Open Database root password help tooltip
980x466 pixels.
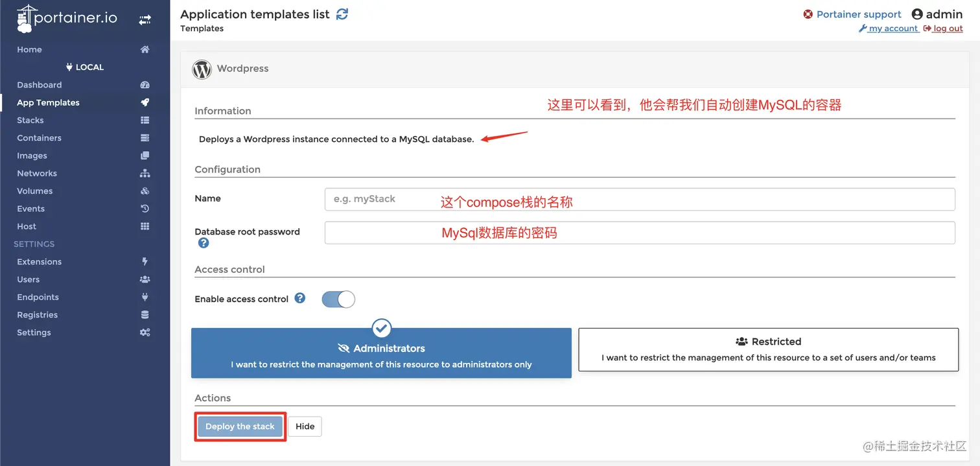[x=204, y=243]
